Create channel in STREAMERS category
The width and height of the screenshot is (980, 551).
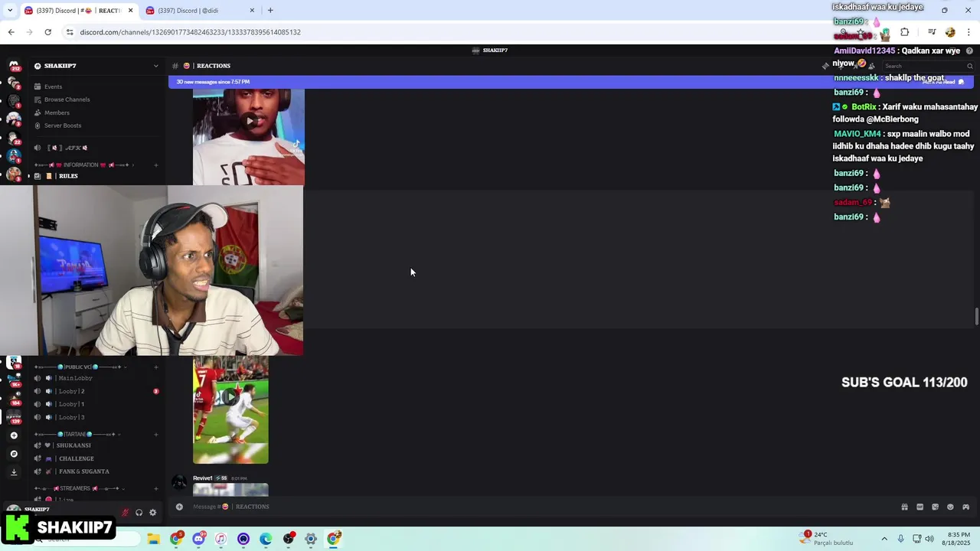[x=156, y=488]
